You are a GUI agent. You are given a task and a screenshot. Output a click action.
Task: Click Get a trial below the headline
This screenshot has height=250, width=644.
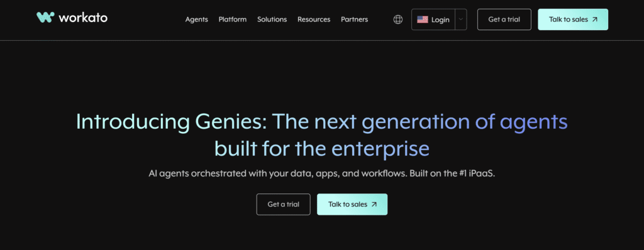point(284,204)
